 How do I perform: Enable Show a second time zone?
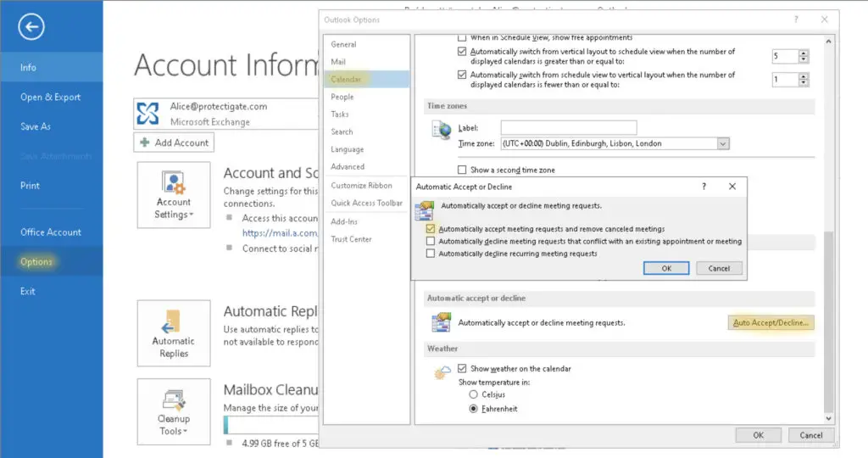(x=462, y=170)
